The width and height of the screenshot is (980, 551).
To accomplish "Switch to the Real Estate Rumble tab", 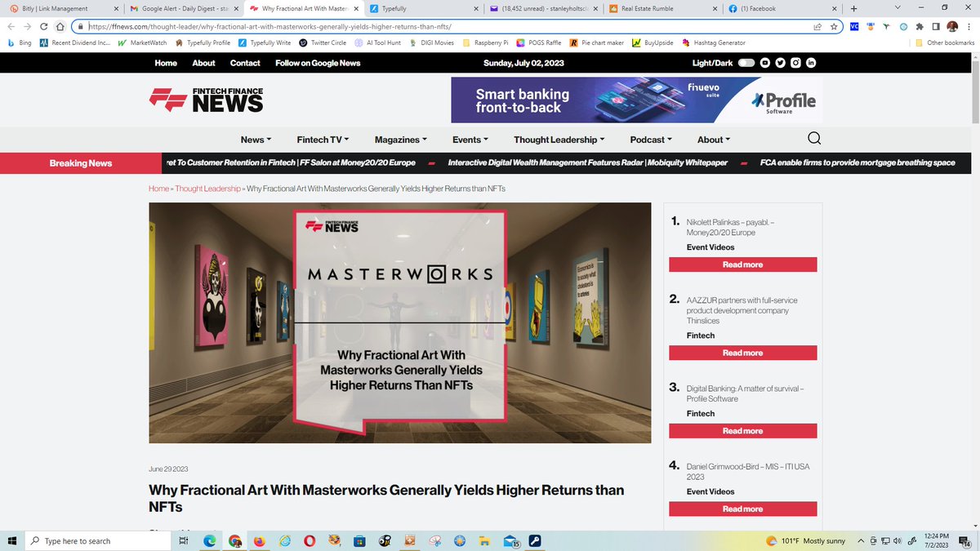I will [661, 8].
